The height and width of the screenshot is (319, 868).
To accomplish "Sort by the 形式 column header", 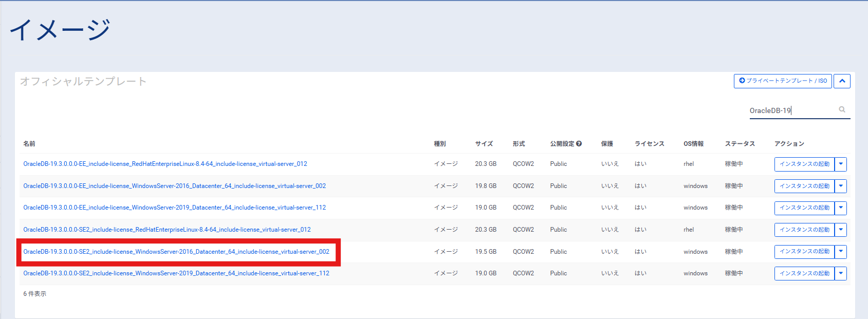I will tap(519, 144).
